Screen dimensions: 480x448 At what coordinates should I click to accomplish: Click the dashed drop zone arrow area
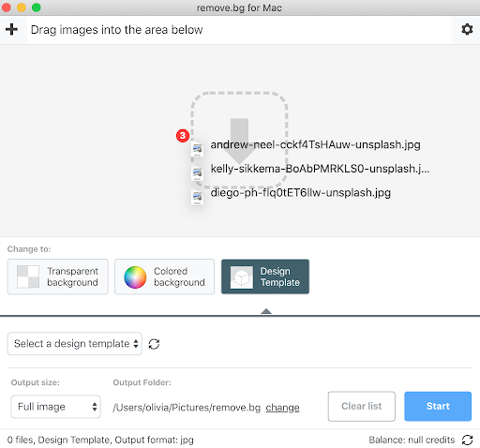point(239,141)
